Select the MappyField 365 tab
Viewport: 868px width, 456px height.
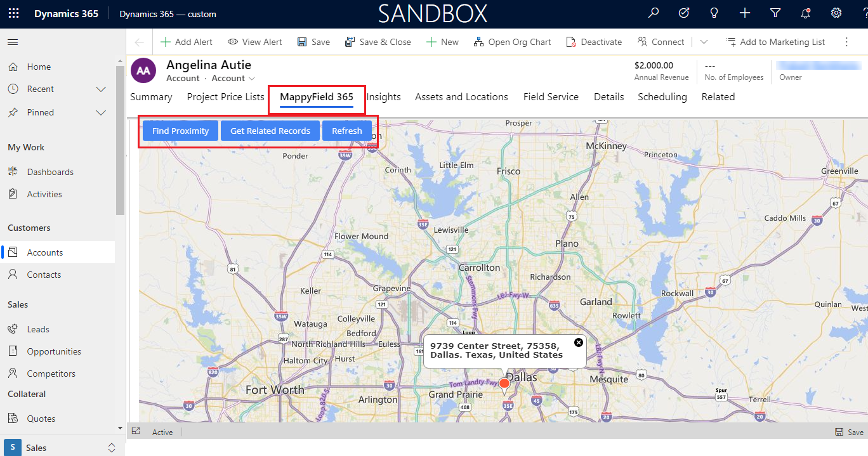pyautogui.click(x=317, y=97)
